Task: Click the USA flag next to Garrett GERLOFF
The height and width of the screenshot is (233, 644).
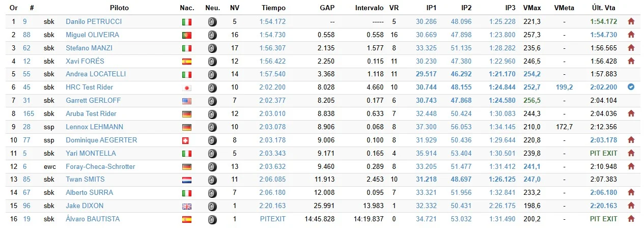Action: [186, 101]
